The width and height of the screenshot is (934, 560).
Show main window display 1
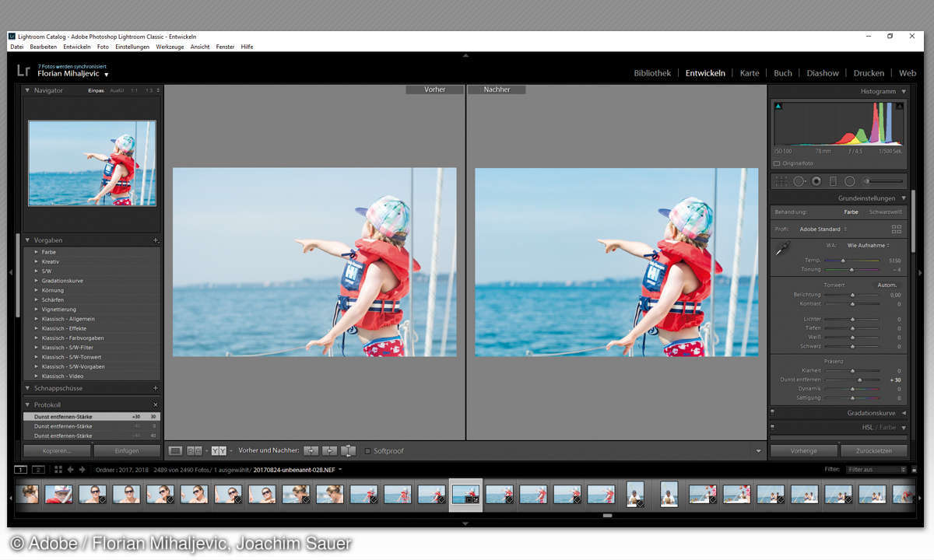[x=21, y=470]
